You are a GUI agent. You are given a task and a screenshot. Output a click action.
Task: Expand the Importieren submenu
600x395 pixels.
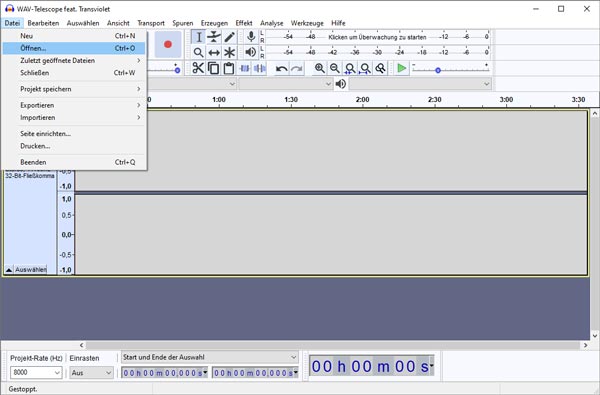tap(74, 118)
